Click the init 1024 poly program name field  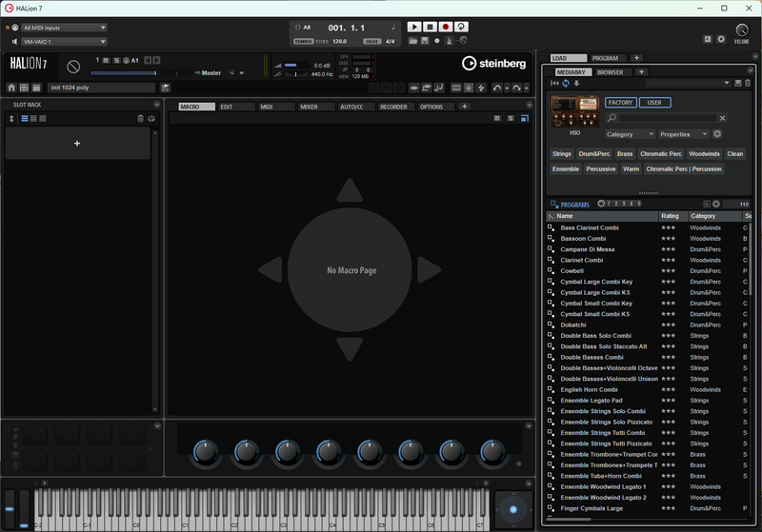click(x=102, y=88)
